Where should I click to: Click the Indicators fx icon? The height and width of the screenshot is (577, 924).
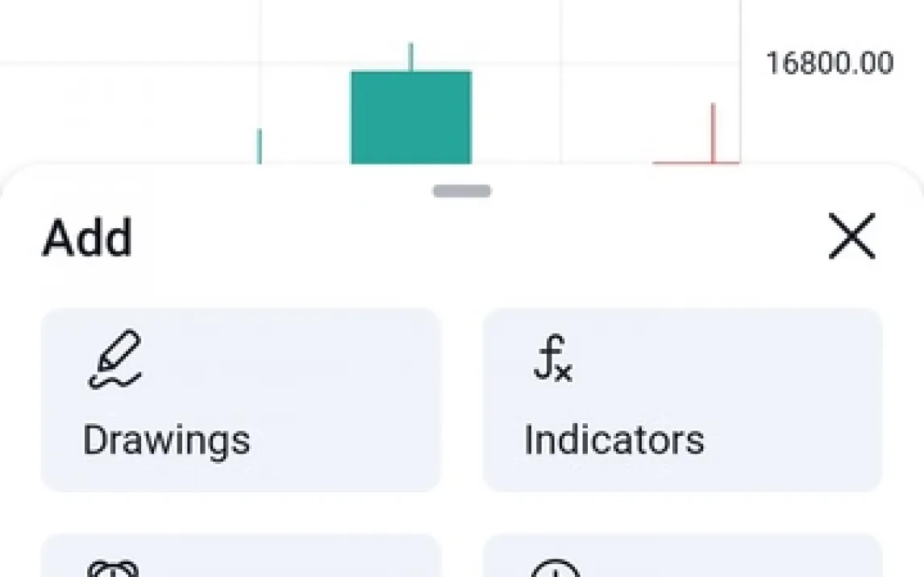click(x=553, y=360)
